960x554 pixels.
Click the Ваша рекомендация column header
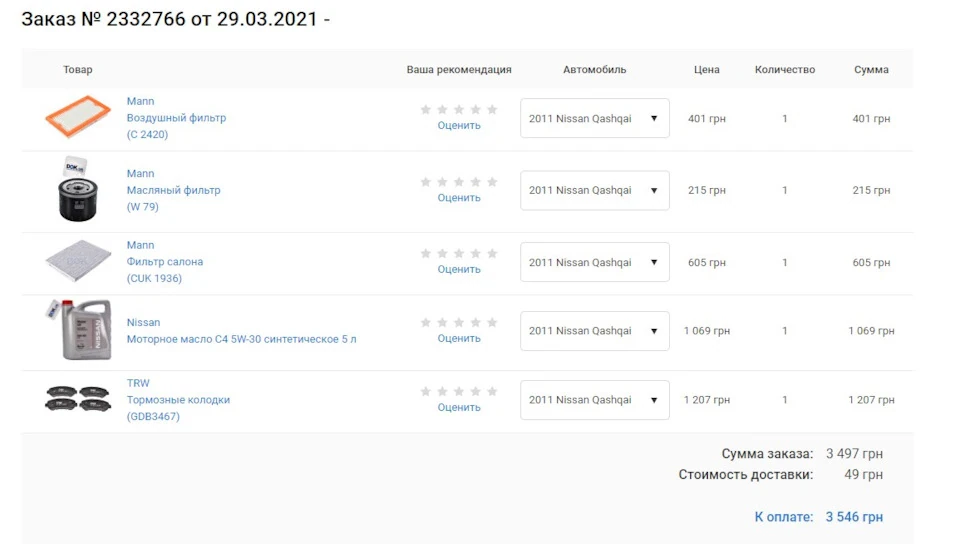pyautogui.click(x=459, y=70)
